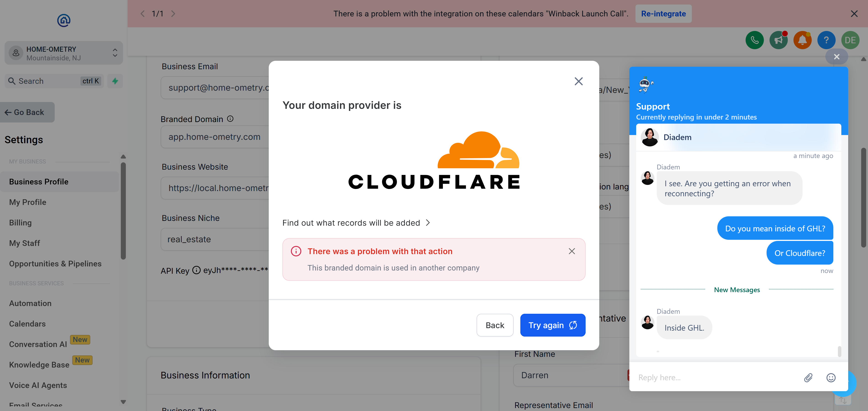Click the lightning bolt quick actions icon
Screen dimensions: 868x411
coord(115,81)
